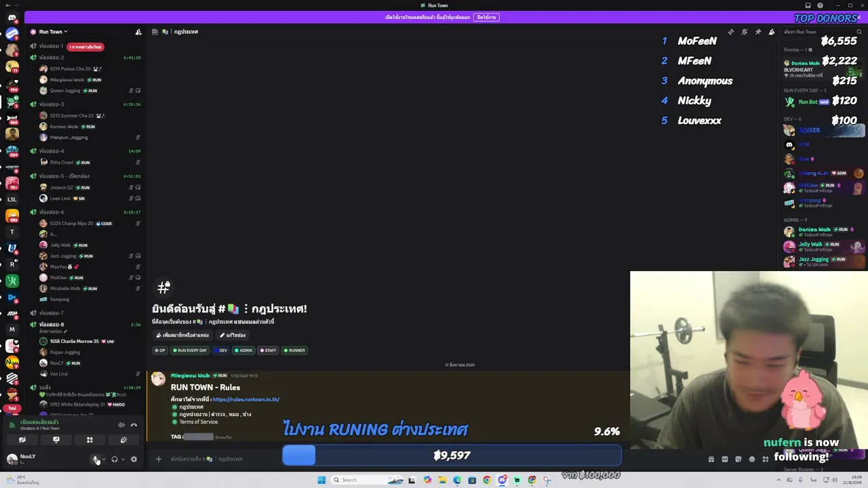Show pinned messages in channel header
868x488 pixels.
point(758,32)
